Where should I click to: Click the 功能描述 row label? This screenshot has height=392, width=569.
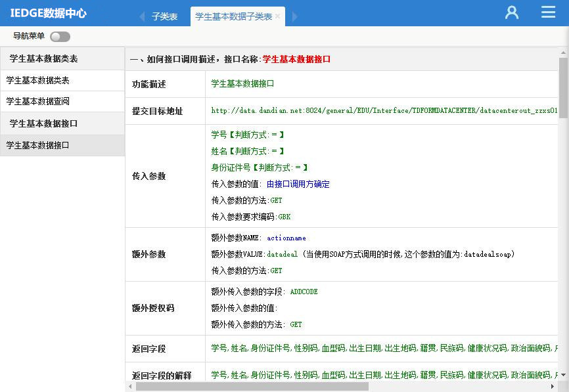148,85
